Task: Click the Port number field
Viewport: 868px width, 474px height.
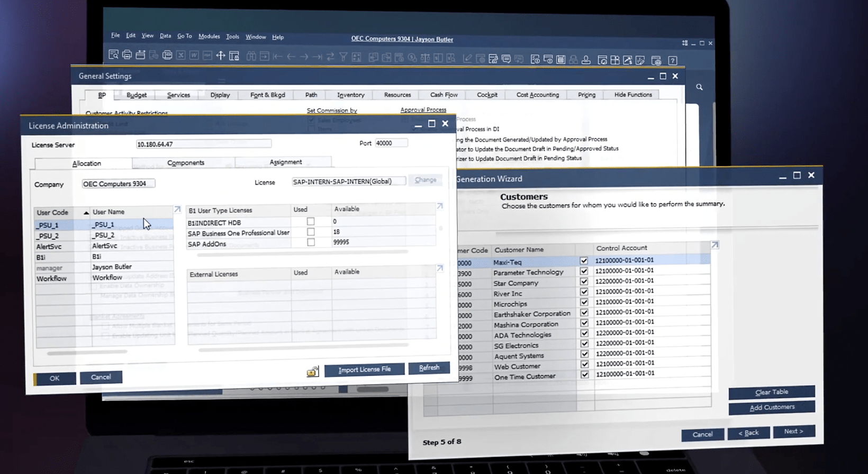Action: pyautogui.click(x=391, y=143)
